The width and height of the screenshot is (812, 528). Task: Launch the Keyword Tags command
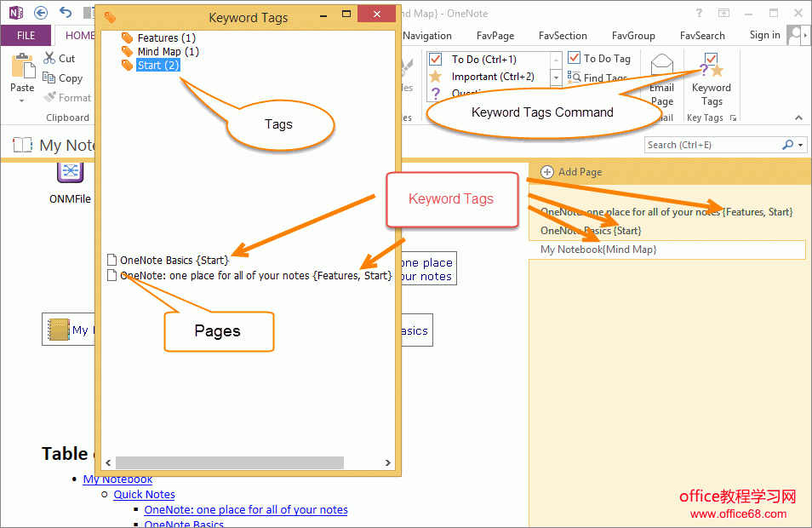pos(712,78)
